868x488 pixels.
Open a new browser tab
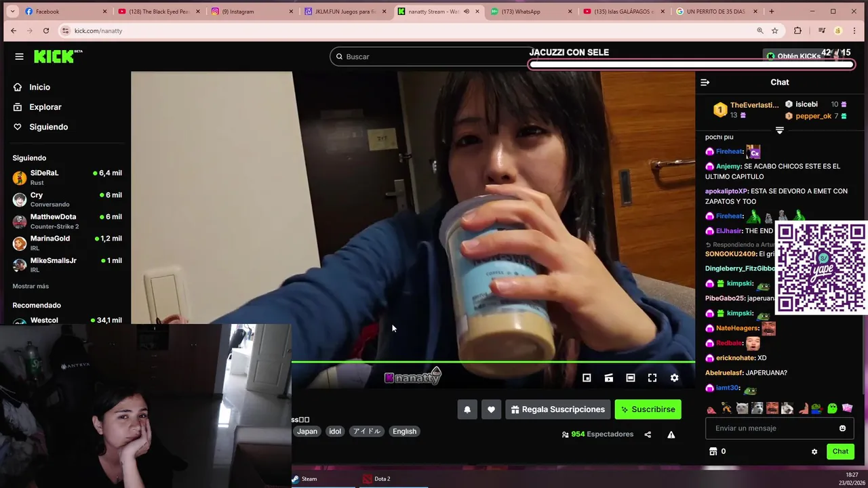click(771, 12)
